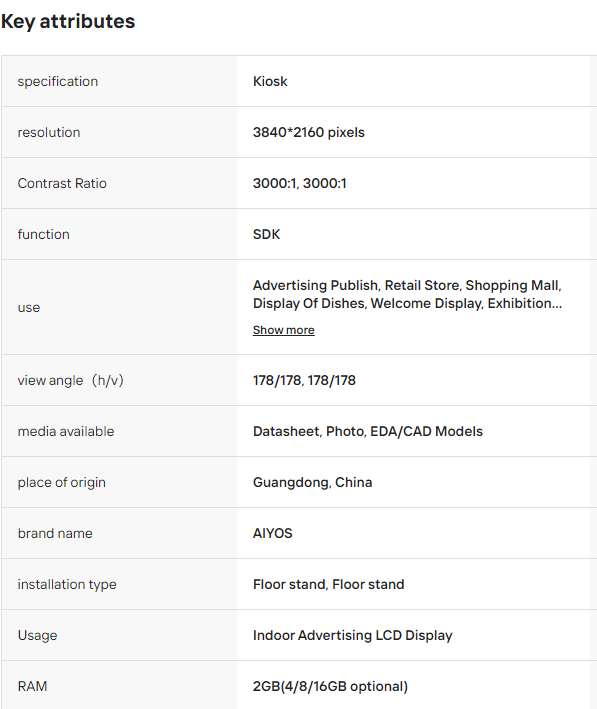This screenshot has height=709, width=597.
Task: Click the Contrast Ratio label
Action: pyautogui.click(x=62, y=183)
